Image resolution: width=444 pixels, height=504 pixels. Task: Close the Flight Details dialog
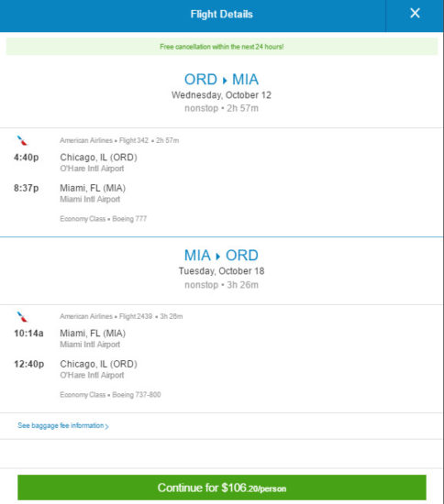(415, 14)
